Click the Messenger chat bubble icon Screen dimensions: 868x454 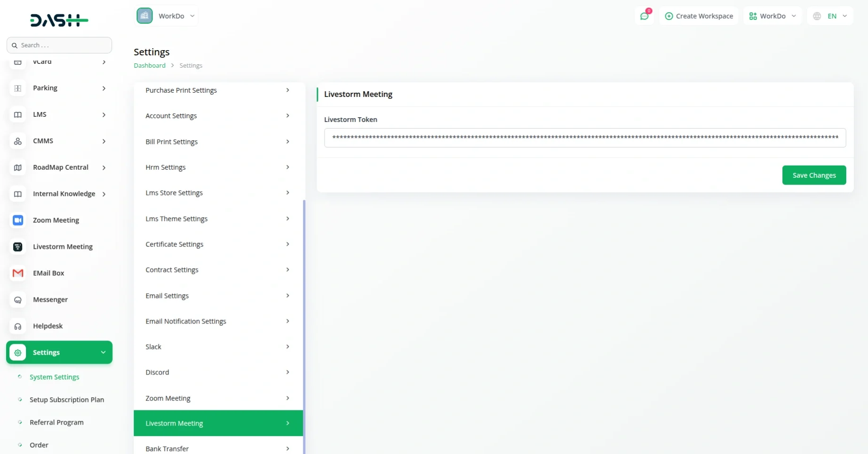[18, 300]
